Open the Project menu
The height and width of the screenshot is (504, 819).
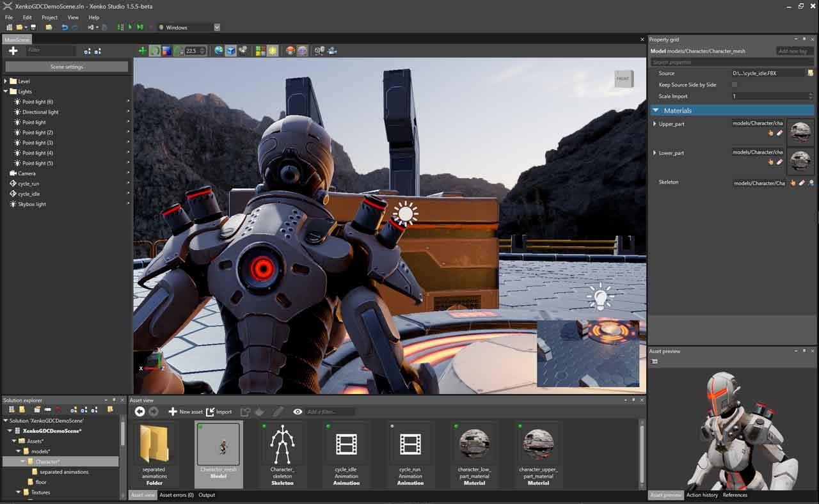click(x=50, y=17)
